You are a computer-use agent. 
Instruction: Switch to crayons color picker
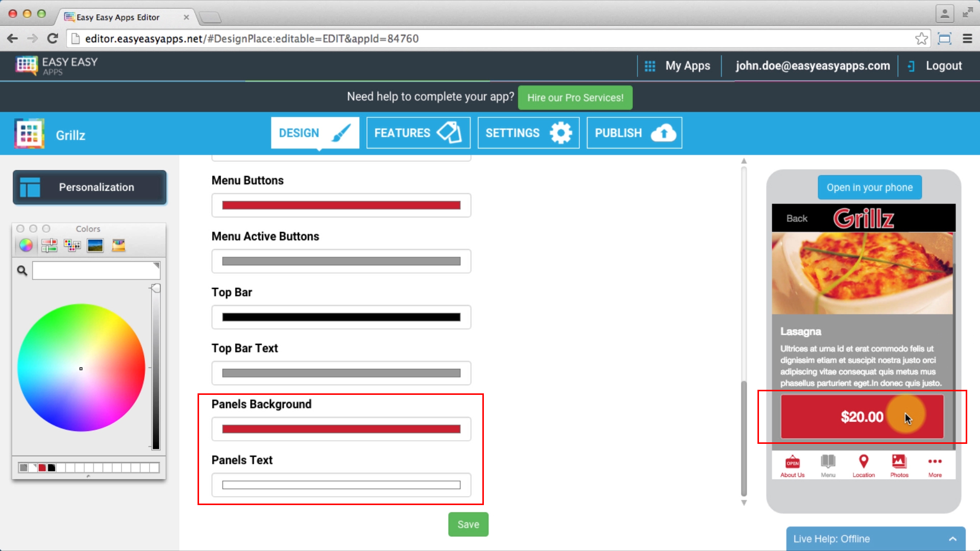click(118, 245)
